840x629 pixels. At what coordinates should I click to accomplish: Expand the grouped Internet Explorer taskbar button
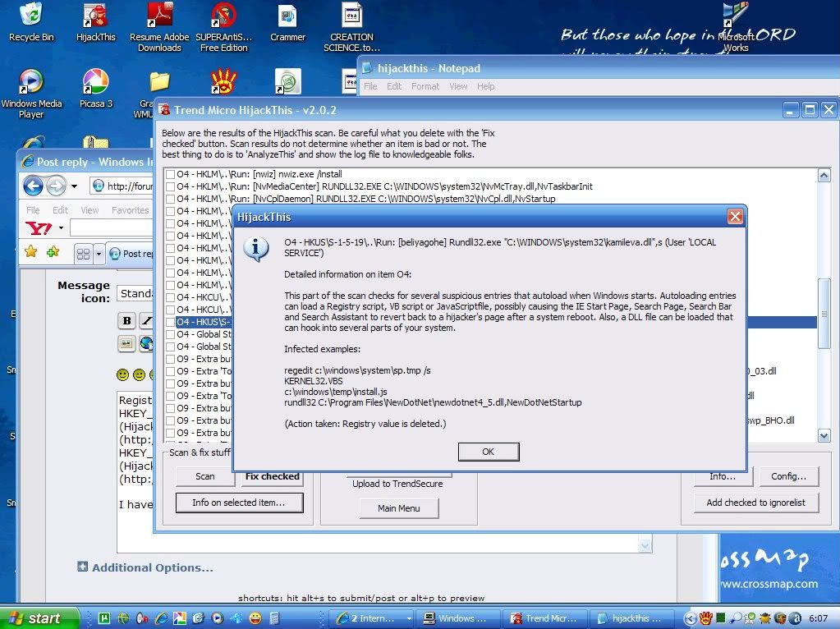click(409, 618)
